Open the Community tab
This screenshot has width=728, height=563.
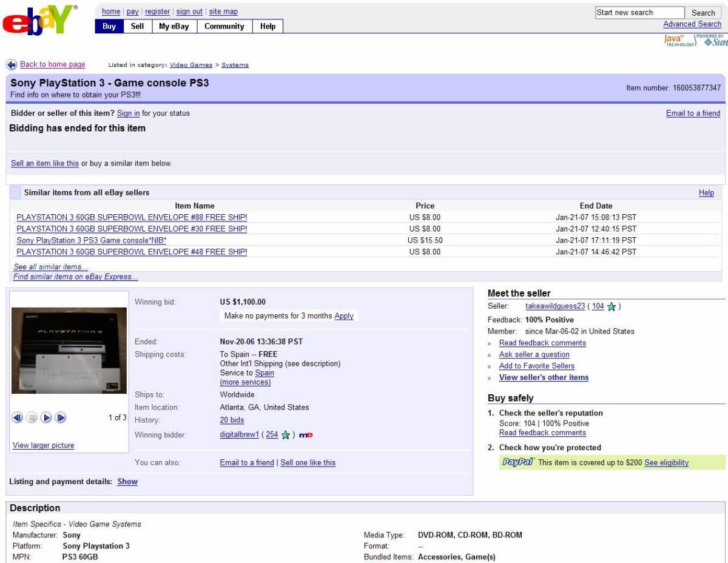point(224,26)
